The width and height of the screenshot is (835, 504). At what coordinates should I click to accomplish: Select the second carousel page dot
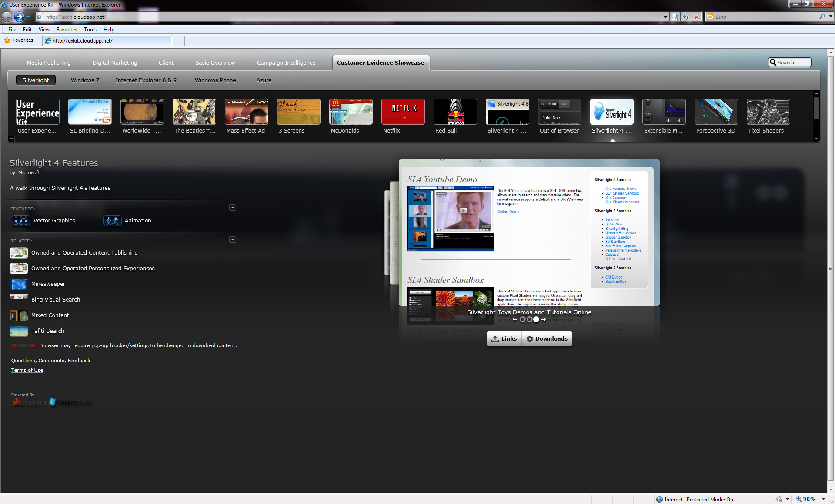coord(529,319)
